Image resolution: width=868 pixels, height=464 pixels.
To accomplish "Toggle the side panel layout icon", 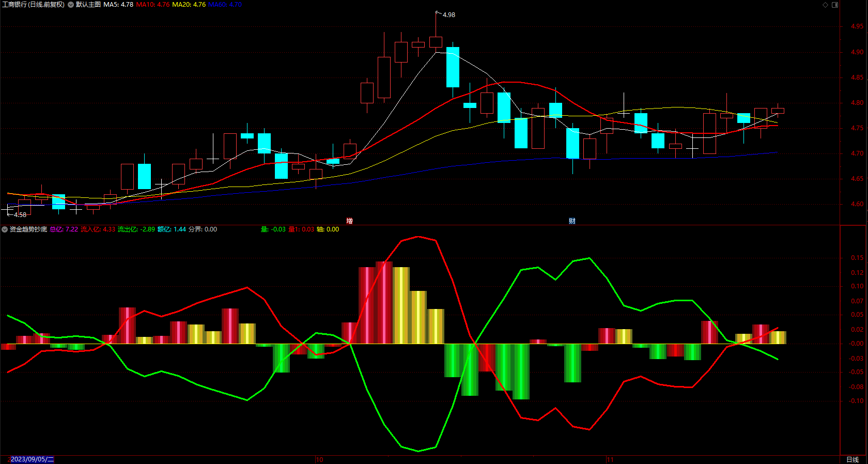I will click(x=835, y=5).
